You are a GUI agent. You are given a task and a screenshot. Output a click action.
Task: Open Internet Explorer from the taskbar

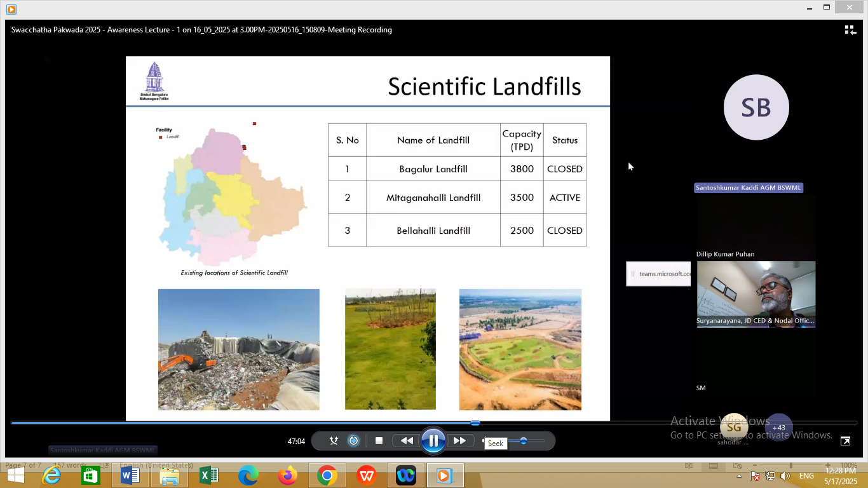coord(51,475)
